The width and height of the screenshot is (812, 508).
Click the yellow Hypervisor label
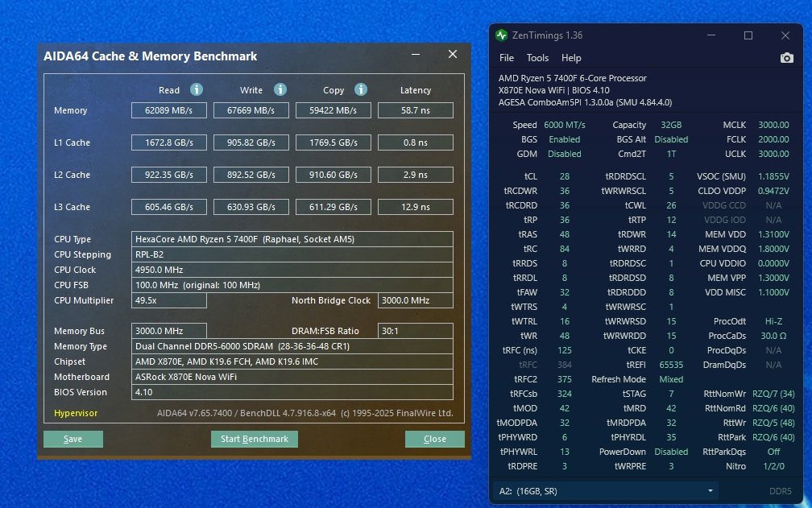pyautogui.click(x=76, y=413)
